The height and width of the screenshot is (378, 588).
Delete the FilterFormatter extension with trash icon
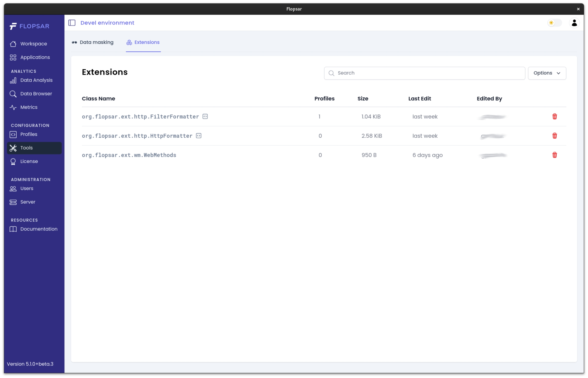[x=554, y=116]
